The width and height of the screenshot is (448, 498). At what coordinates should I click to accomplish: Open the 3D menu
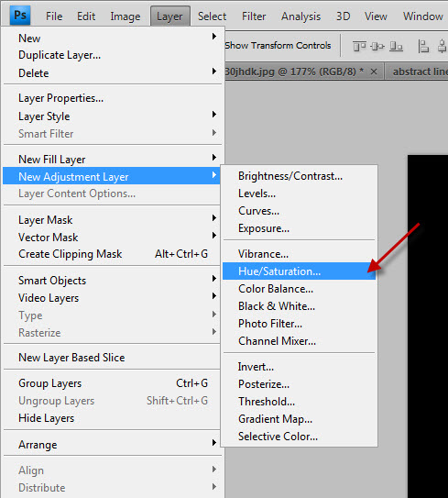pyautogui.click(x=343, y=17)
